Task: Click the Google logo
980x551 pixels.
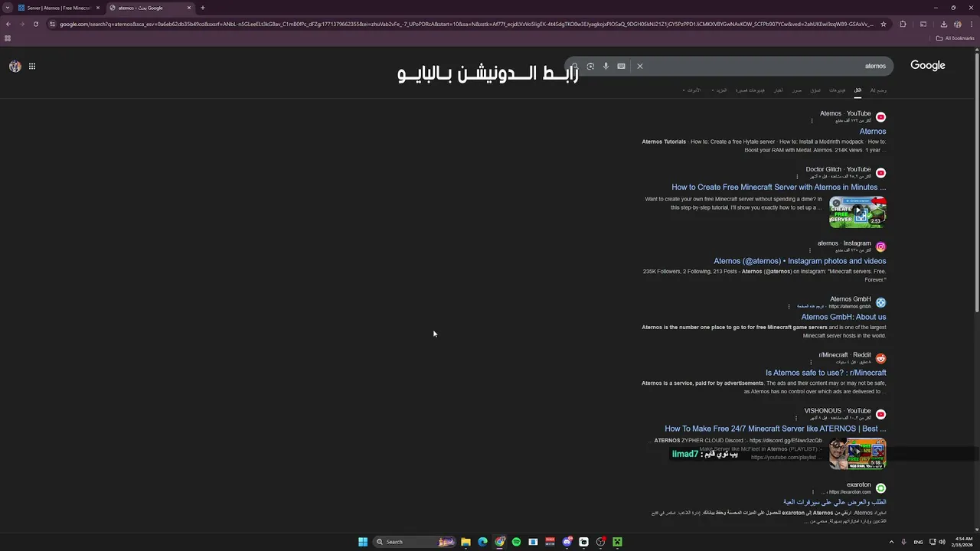Action: pyautogui.click(x=927, y=66)
